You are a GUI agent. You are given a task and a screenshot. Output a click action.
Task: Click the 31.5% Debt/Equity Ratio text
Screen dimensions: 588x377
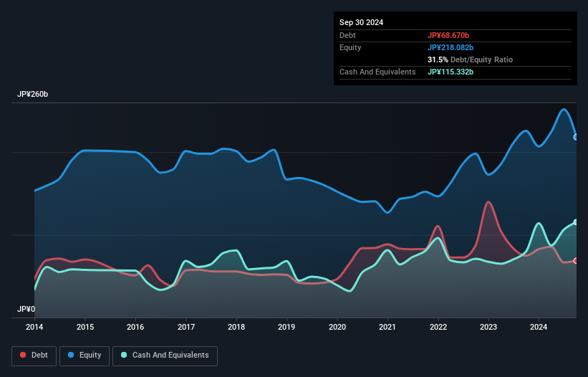(470, 59)
